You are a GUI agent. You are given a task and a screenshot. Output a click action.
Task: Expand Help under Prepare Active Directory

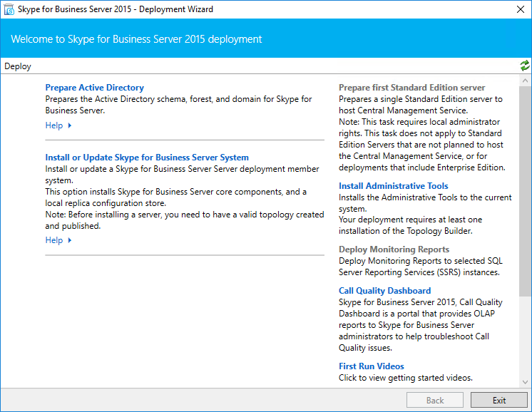54,125
